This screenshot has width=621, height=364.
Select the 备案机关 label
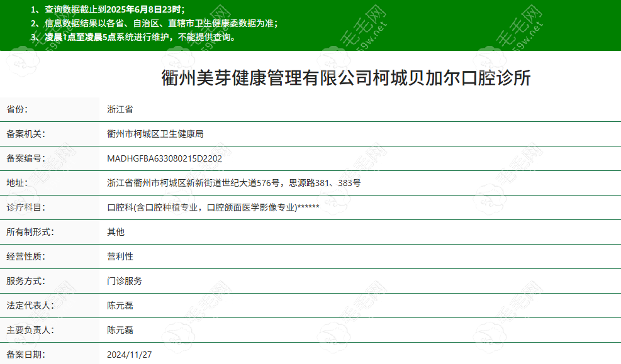[26, 134]
